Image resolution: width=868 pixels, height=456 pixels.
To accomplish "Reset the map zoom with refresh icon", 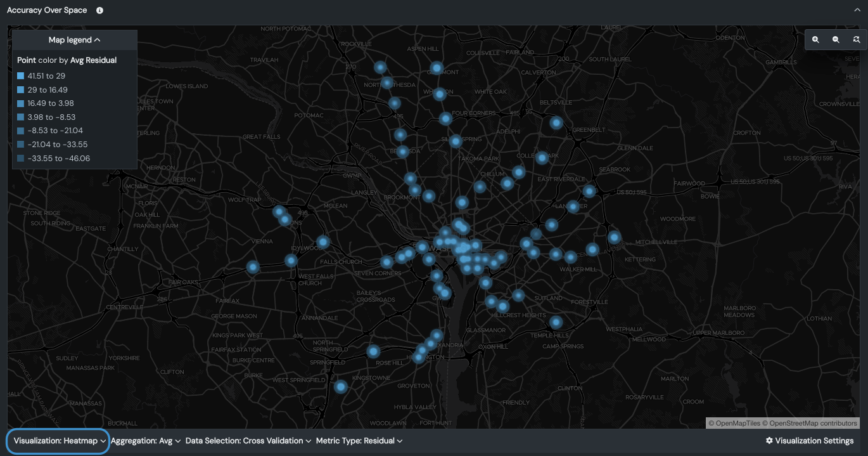I will [x=856, y=39].
